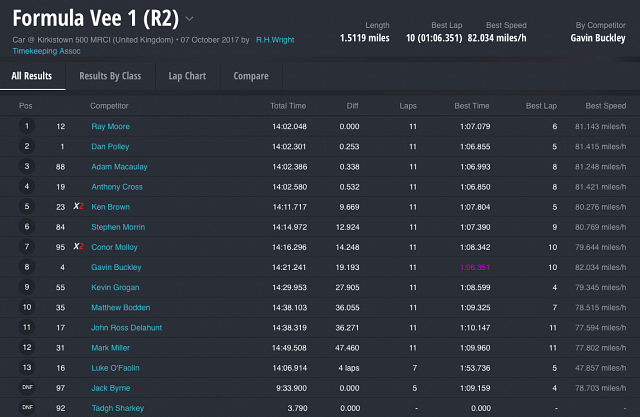Open competitor Ray Moore
640x417 pixels.
pos(111,126)
